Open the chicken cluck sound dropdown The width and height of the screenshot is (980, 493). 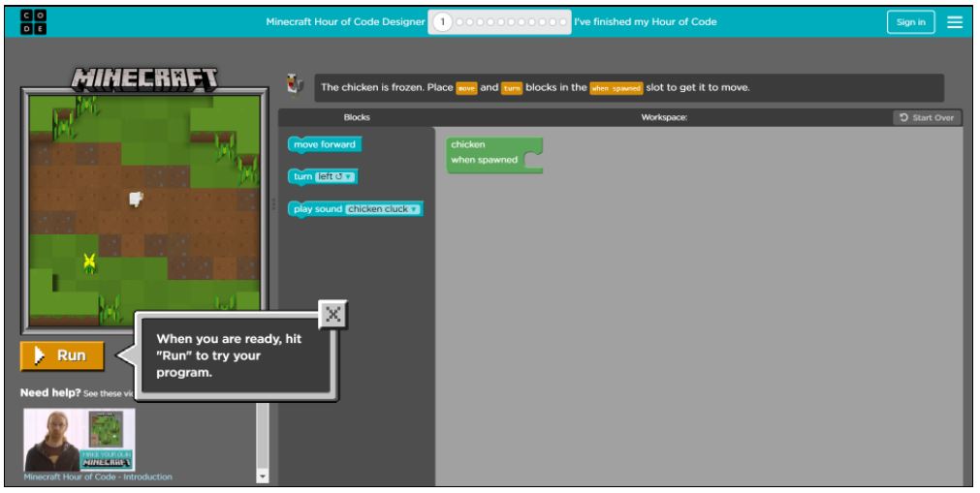[383, 209]
